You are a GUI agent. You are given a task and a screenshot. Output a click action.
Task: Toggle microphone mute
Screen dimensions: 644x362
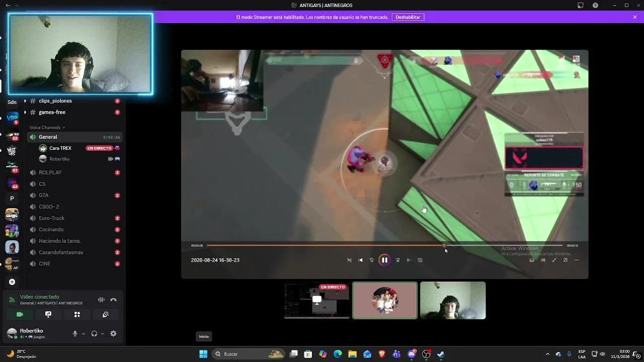[75, 333]
